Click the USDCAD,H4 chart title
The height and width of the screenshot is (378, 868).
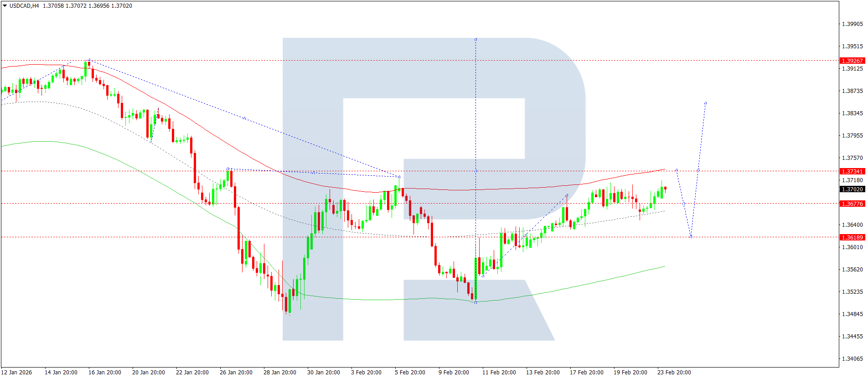tap(24, 6)
